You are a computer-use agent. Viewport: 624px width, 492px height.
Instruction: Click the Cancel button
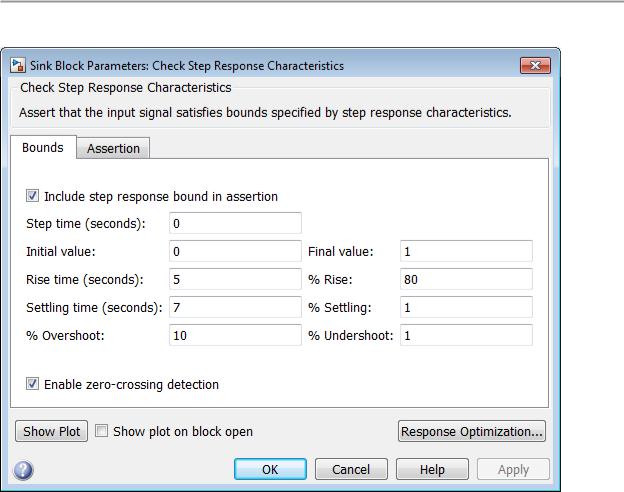click(x=351, y=469)
